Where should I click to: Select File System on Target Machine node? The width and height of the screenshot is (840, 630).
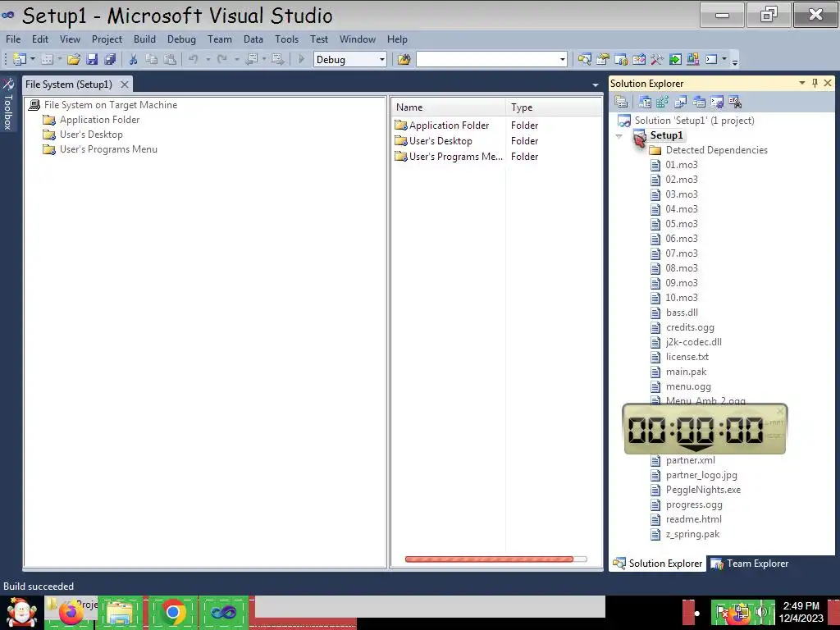(x=111, y=105)
